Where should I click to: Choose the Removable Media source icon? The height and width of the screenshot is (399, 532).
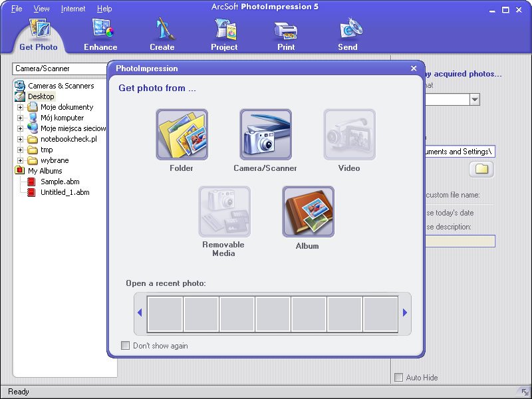pos(225,211)
